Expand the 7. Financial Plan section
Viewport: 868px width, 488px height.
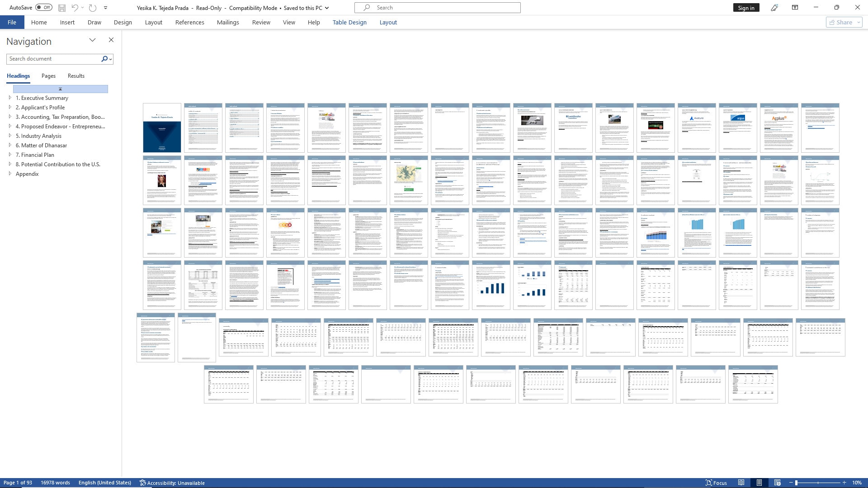10,155
